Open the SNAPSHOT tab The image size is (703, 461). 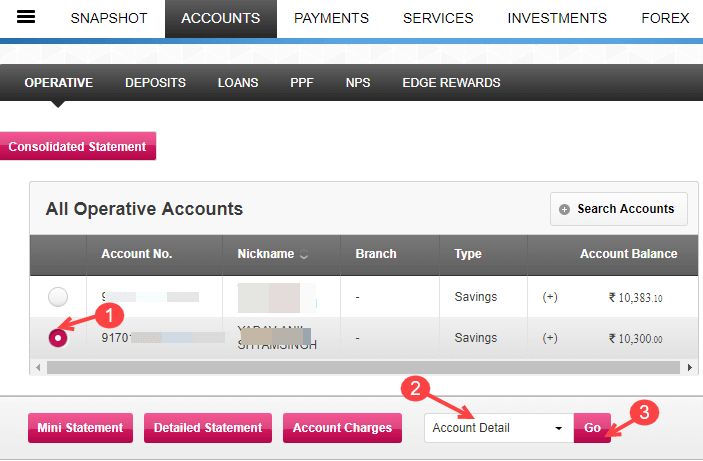tap(108, 18)
